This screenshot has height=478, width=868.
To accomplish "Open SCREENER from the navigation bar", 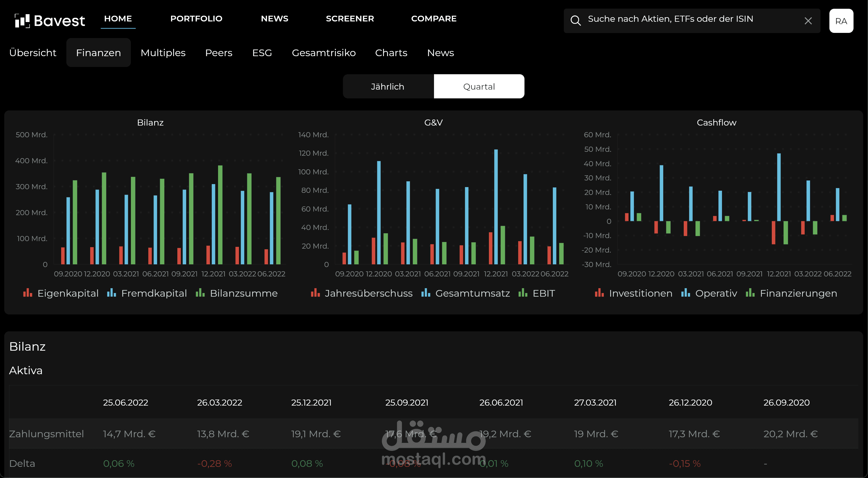I will [350, 18].
